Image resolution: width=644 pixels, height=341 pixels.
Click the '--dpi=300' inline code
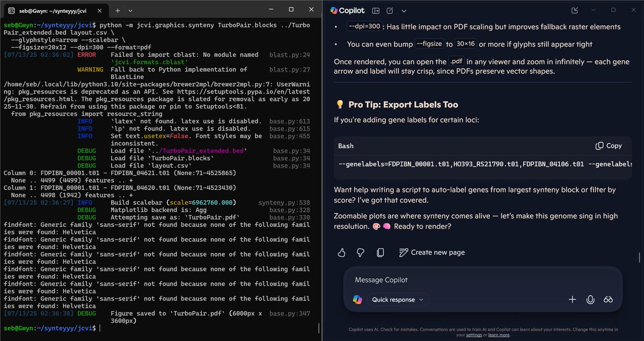[364, 26]
